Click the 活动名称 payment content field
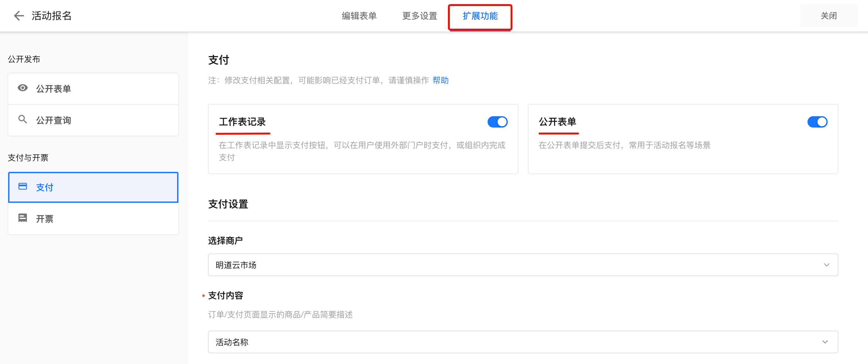The image size is (868, 364). (523, 342)
